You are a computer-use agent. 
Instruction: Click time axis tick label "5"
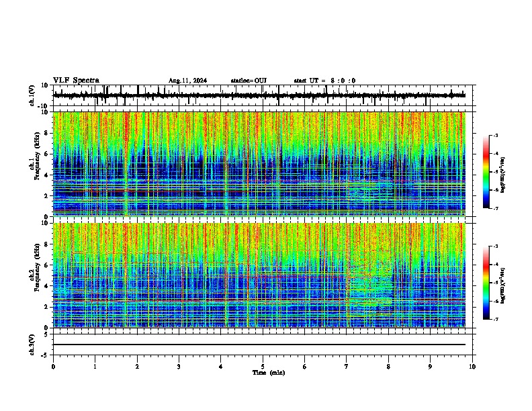263,367
